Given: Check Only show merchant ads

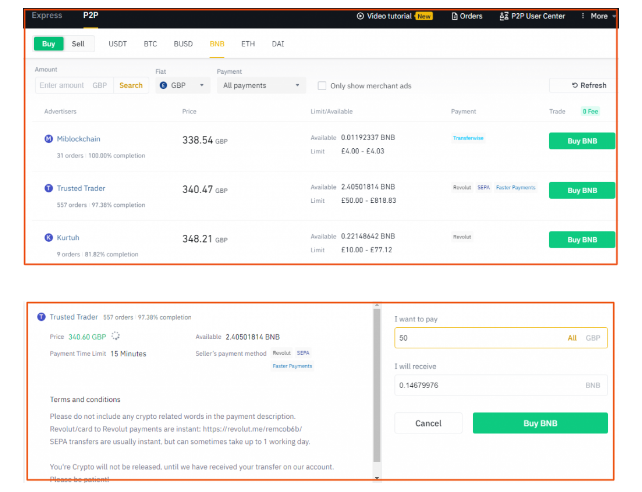Looking at the screenshot, I should (322, 86).
